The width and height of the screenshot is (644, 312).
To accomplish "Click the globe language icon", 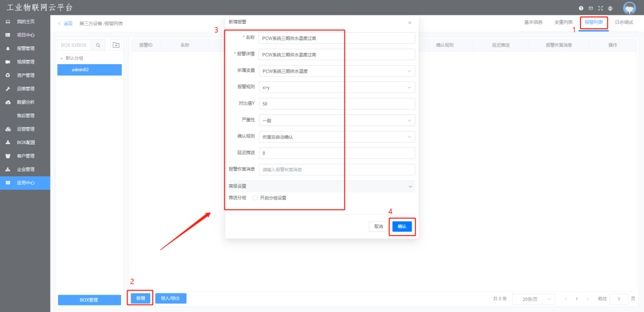I will coord(610,8).
